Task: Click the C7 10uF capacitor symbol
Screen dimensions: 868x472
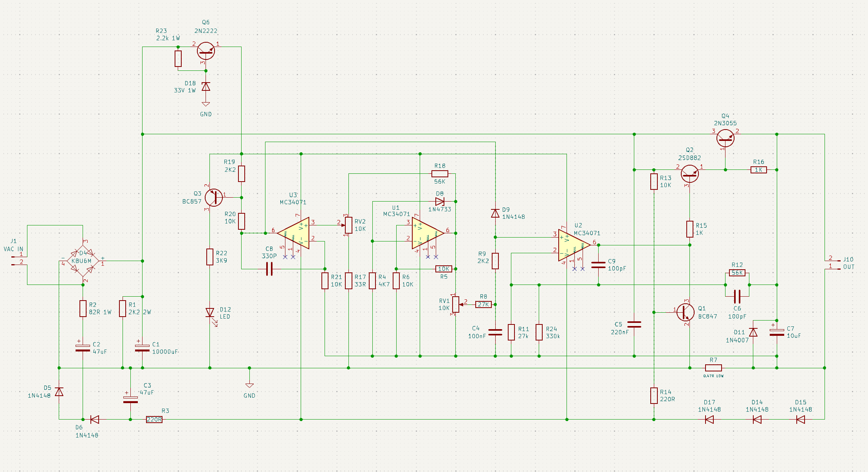Action: point(777,332)
